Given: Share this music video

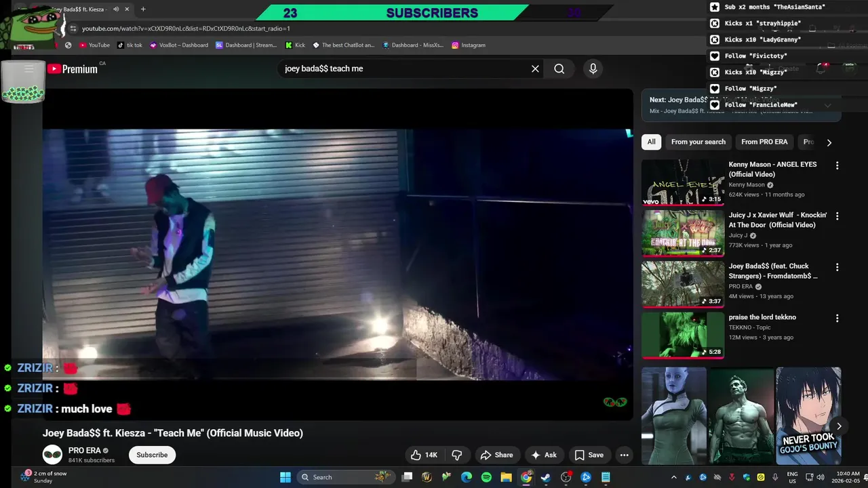Looking at the screenshot, I should (496, 455).
